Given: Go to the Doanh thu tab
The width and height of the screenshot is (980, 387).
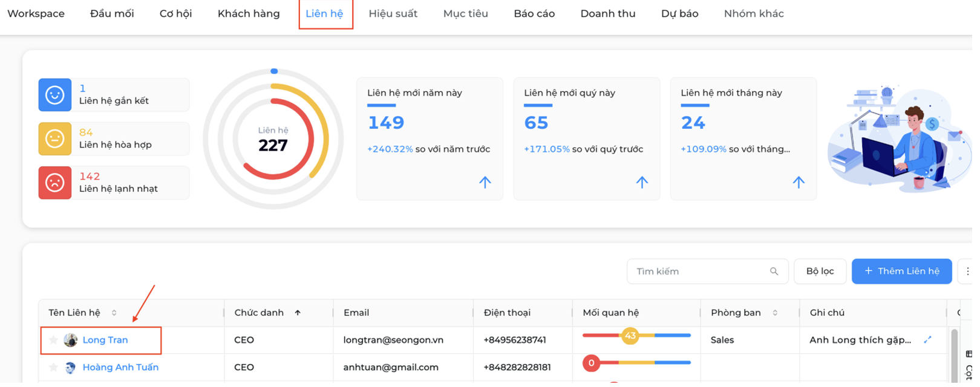Looking at the screenshot, I should tap(608, 13).
